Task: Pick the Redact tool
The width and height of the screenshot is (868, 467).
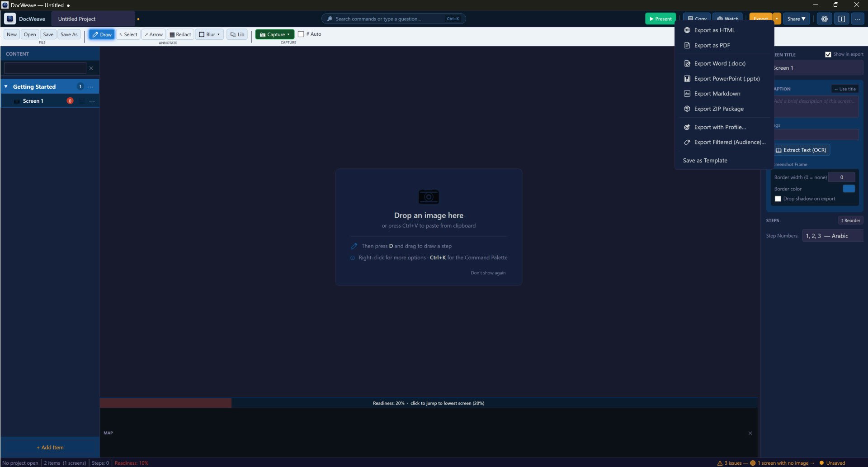Action: pos(180,34)
